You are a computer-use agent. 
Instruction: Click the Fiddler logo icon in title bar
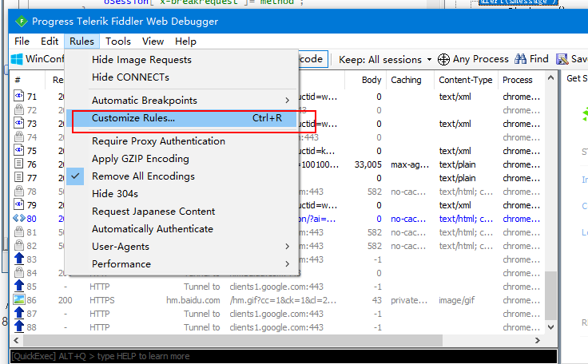click(22, 22)
